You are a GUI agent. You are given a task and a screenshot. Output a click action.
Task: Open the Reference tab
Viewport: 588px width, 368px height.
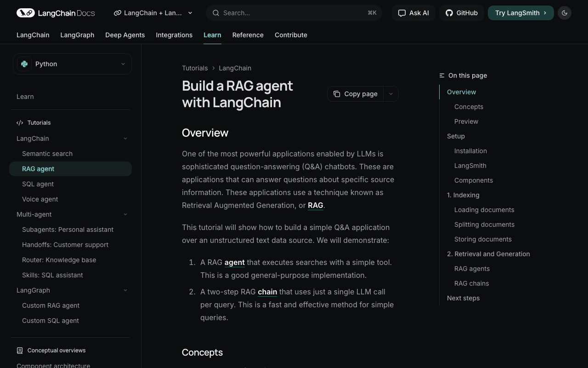click(248, 35)
